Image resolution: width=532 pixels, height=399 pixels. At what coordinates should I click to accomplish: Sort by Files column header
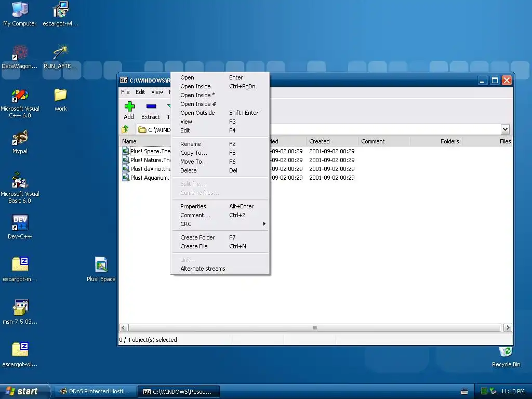pyautogui.click(x=487, y=141)
